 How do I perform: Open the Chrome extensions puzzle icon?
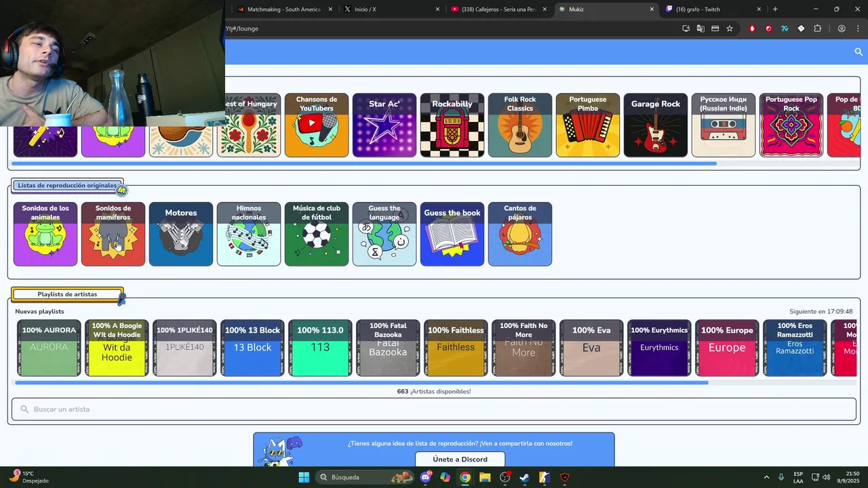pos(817,28)
